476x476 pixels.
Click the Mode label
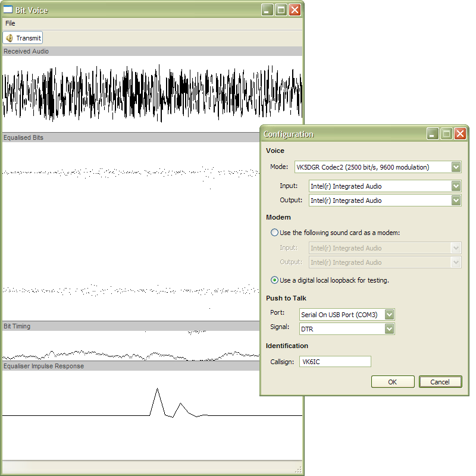[279, 167]
